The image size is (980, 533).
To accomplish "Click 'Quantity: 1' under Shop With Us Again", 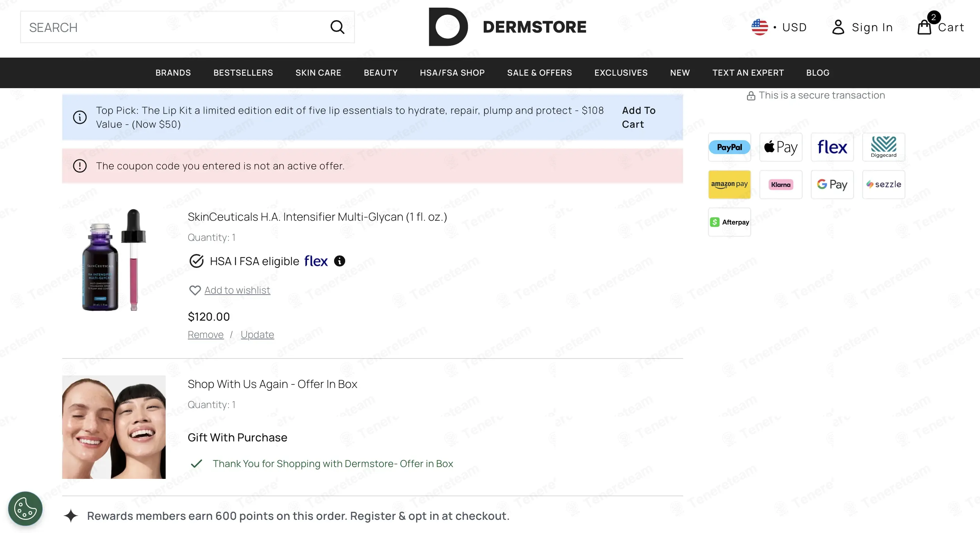I will click(211, 405).
